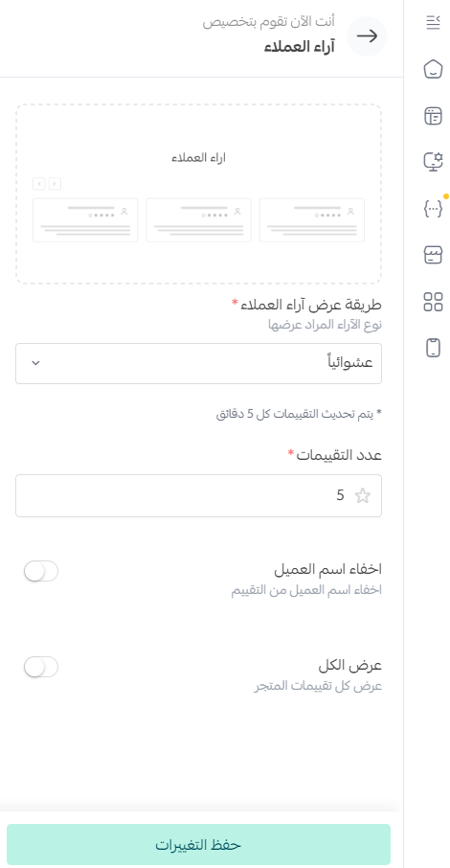Click the آراء العملاء preview thumbnail
This screenshot has height=868, width=450.
click(198, 194)
